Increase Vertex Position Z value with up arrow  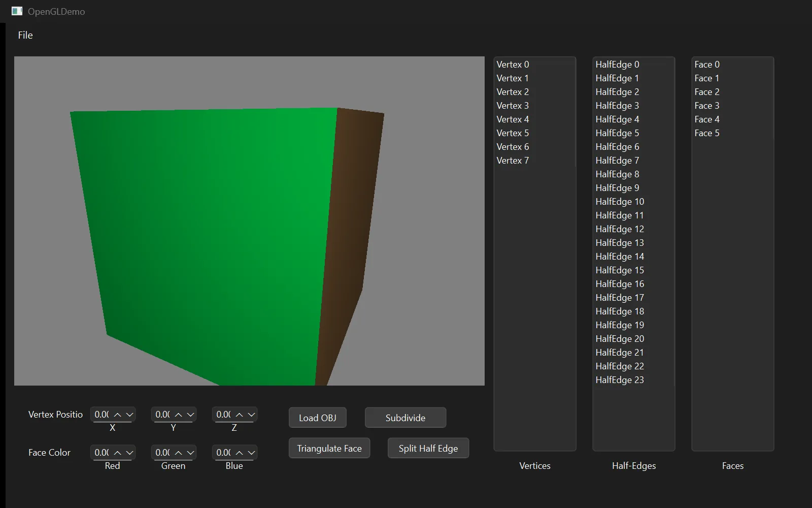(x=240, y=415)
